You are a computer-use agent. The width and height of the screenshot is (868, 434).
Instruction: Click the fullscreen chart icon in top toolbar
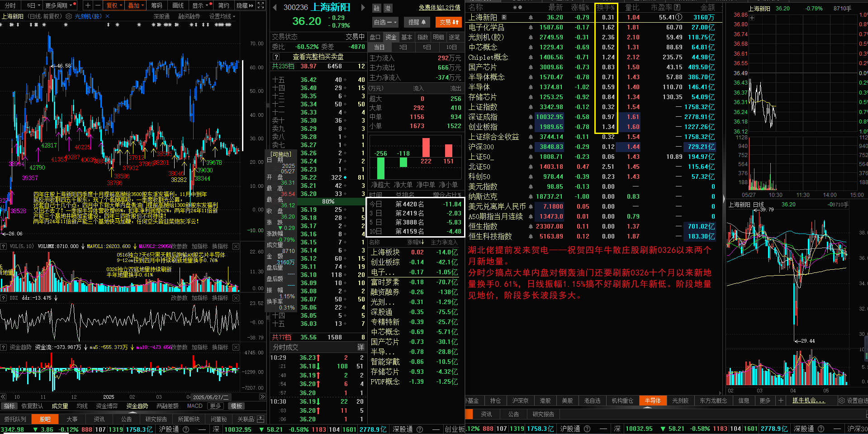(261, 5)
